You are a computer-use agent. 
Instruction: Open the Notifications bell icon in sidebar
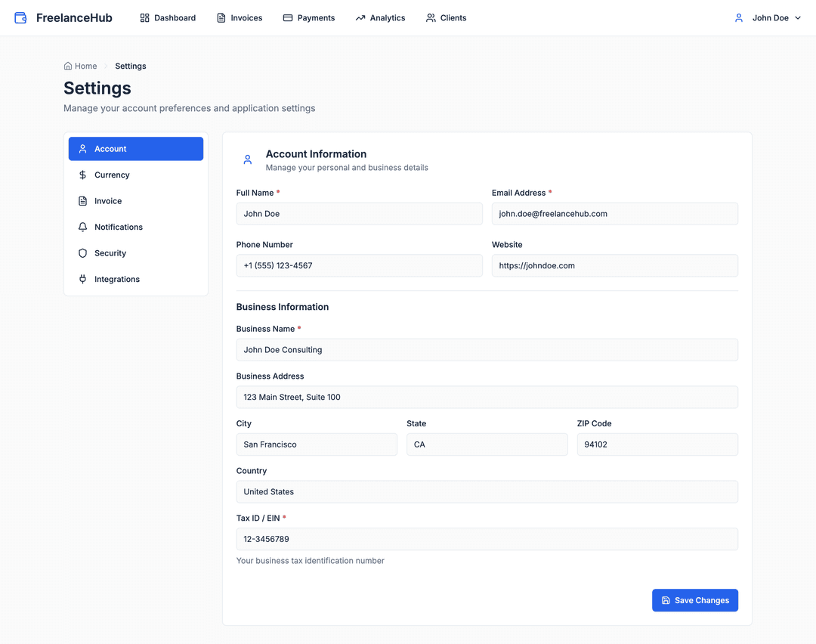(82, 227)
